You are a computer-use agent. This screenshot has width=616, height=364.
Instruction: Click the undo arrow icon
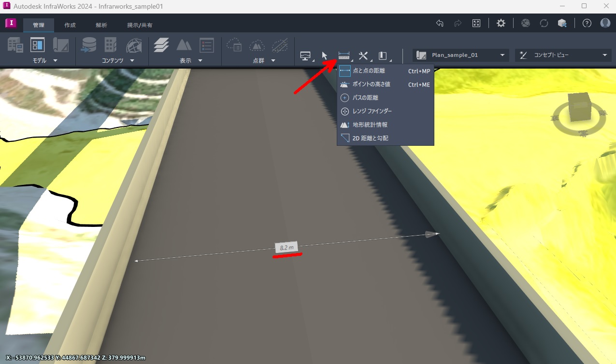point(439,23)
